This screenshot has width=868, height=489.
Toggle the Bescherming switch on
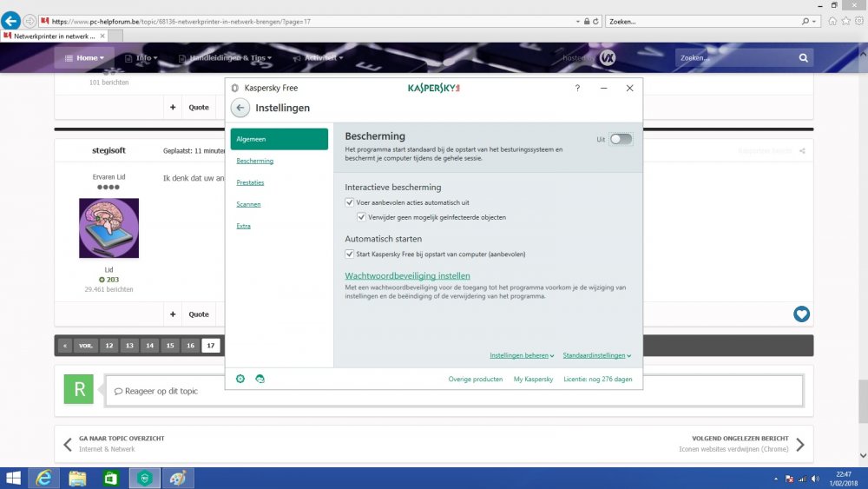621,139
